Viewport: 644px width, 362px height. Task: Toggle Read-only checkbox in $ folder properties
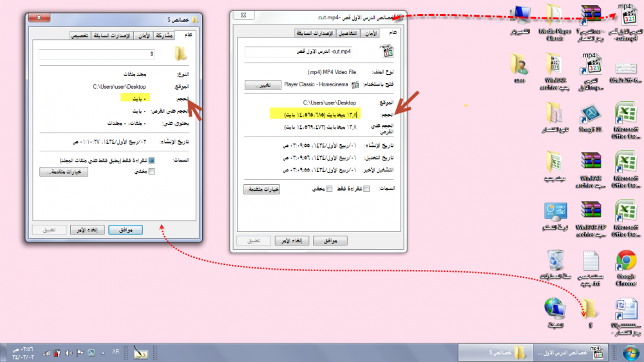pos(152,160)
